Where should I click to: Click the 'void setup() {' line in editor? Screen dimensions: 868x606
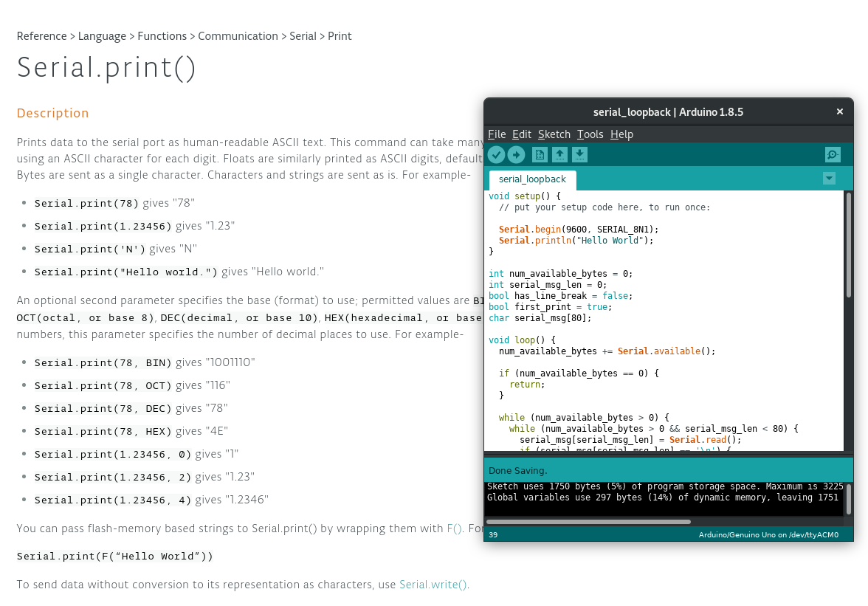[525, 196]
